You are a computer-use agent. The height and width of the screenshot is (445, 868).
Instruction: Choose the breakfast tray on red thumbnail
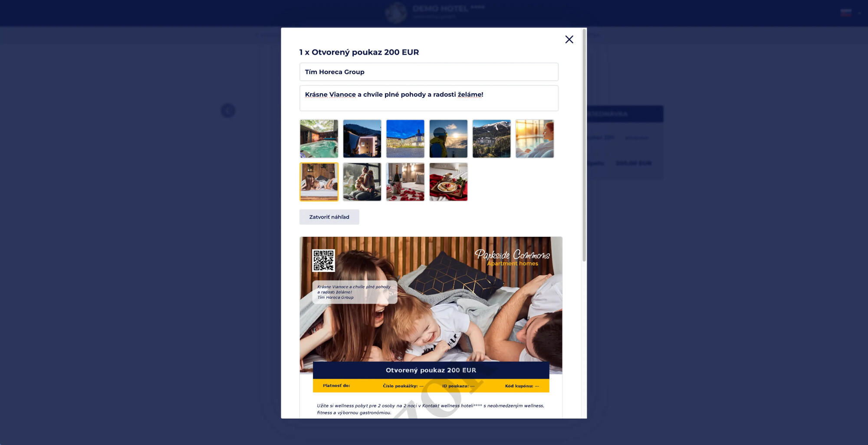[448, 182]
